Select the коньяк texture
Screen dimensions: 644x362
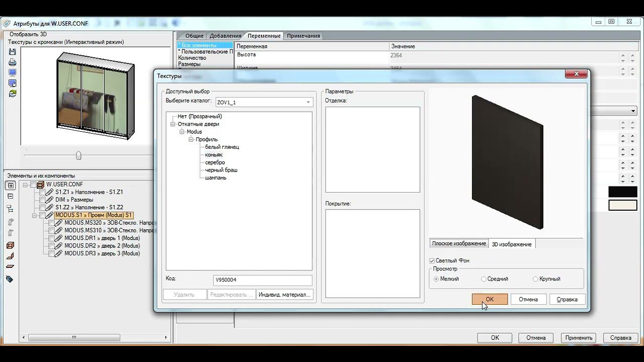(x=214, y=155)
